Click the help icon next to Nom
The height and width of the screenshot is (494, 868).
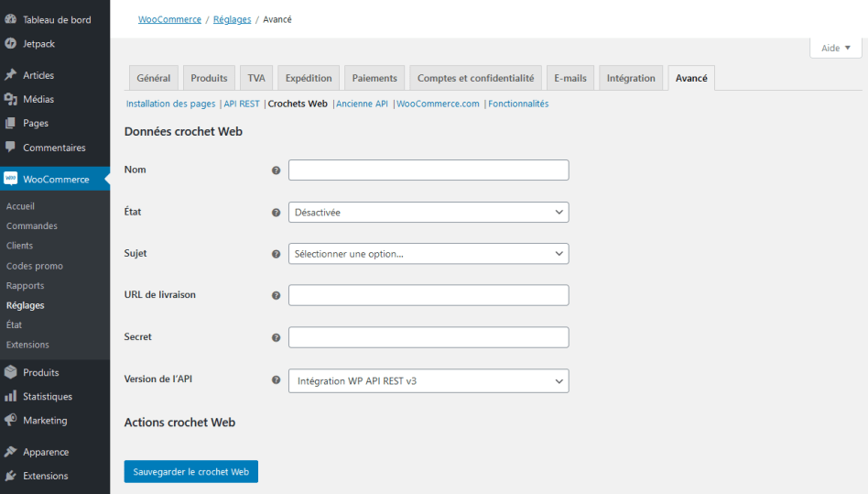click(x=277, y=170)
